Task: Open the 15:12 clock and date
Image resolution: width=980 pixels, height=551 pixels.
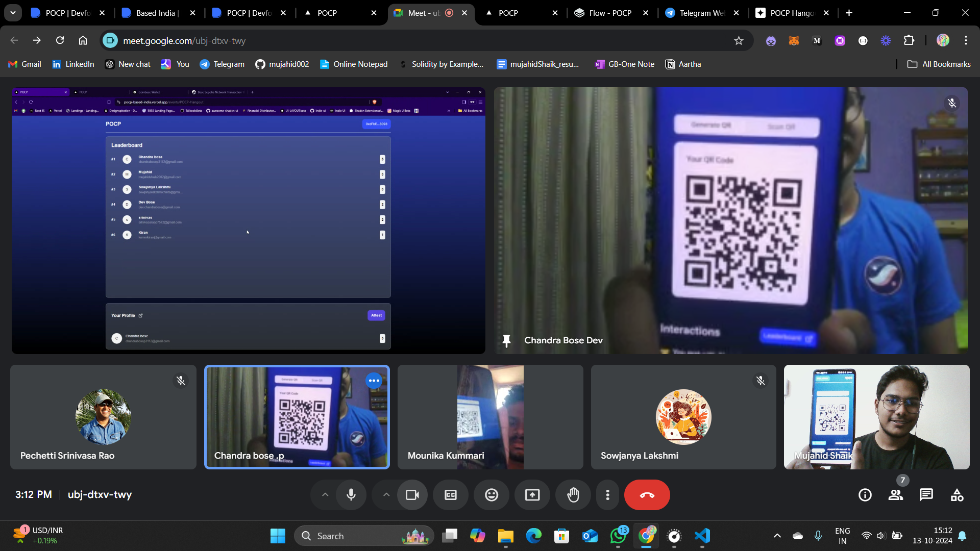Action: pyautogui.click(x=932, y=536)
